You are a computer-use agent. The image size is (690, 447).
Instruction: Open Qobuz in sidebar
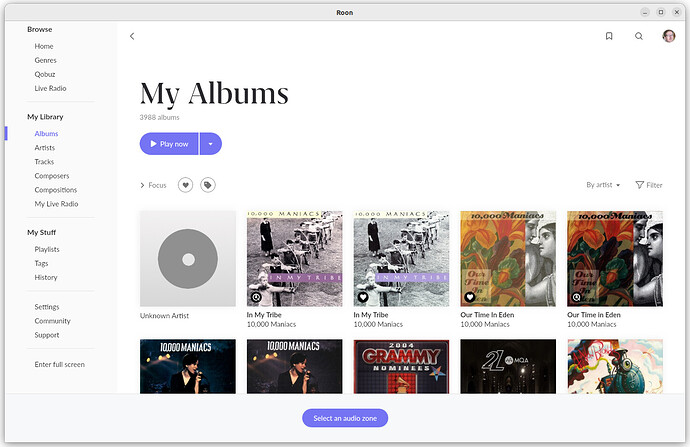coord(45,74)
